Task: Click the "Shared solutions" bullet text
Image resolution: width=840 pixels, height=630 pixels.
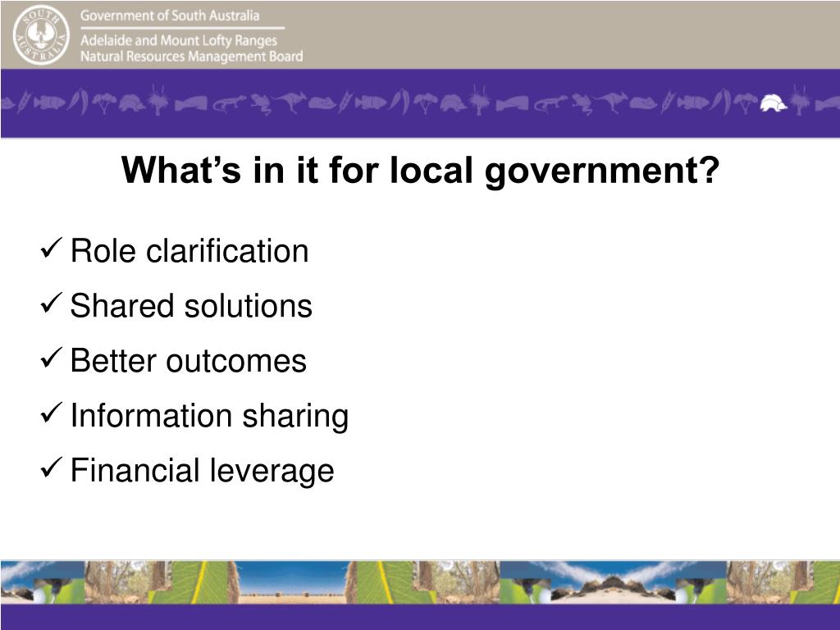Action: pyautogui.click(x=191, y=306)
